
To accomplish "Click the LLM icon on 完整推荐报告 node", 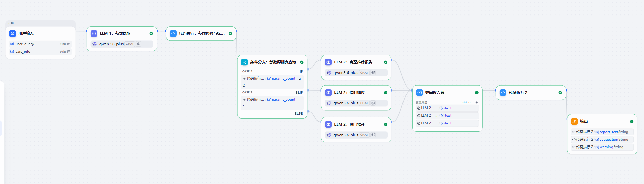I will 328,62.
